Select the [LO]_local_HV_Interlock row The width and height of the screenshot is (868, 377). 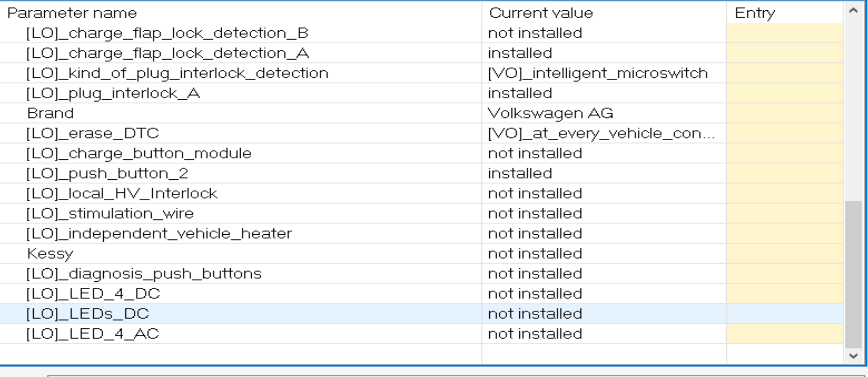tap(122, 194)
